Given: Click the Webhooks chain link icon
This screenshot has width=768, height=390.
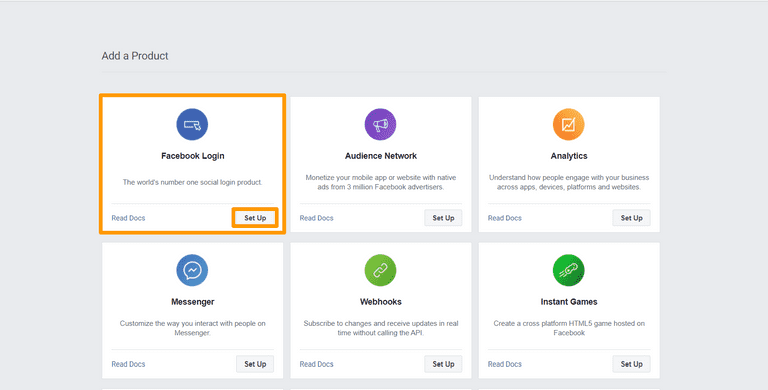Looking at the screenshot, I should [x=381, y=270].
